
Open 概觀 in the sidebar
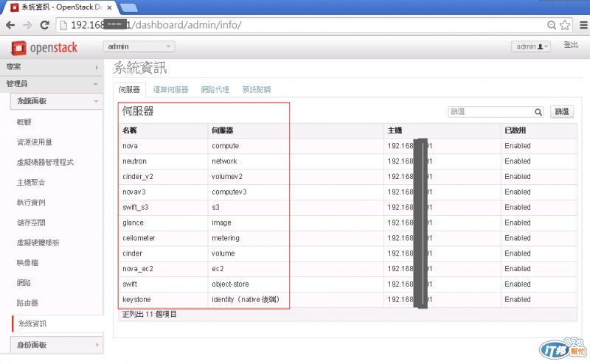click(x=24, y=122)
